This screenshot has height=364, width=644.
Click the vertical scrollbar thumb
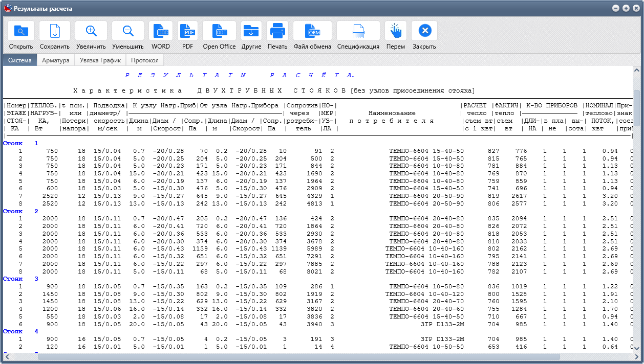coord(637,107)
